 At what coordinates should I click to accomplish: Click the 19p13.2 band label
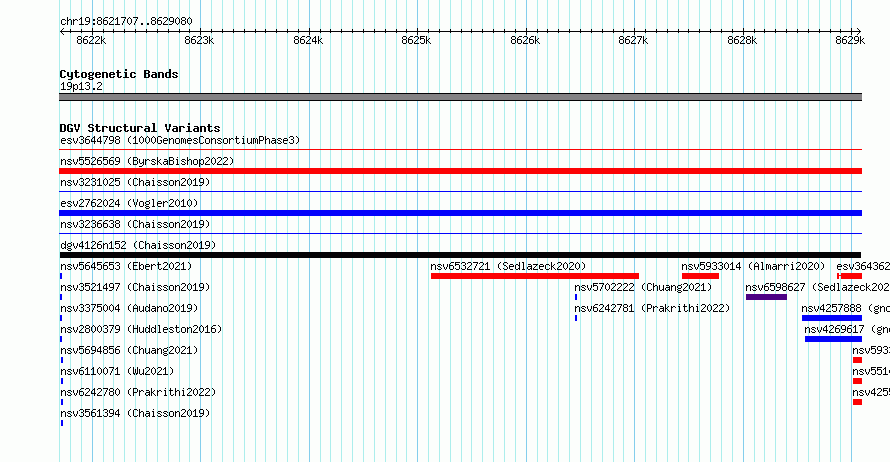(81, 86)
